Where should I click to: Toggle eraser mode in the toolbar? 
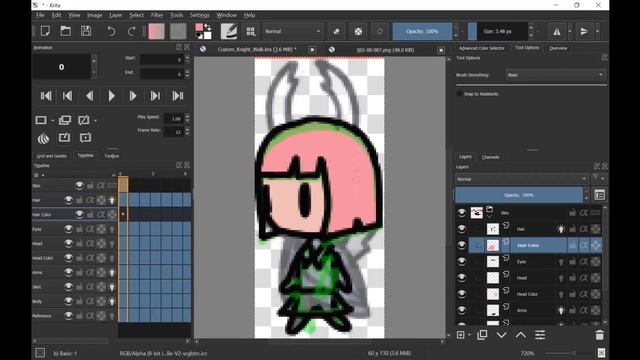pyautogui.click(x=336, y=31)
